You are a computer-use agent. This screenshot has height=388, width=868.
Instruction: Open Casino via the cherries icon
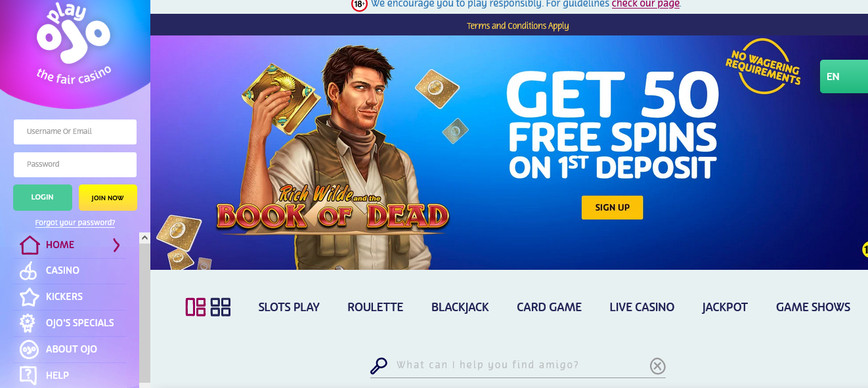[28, 270]
